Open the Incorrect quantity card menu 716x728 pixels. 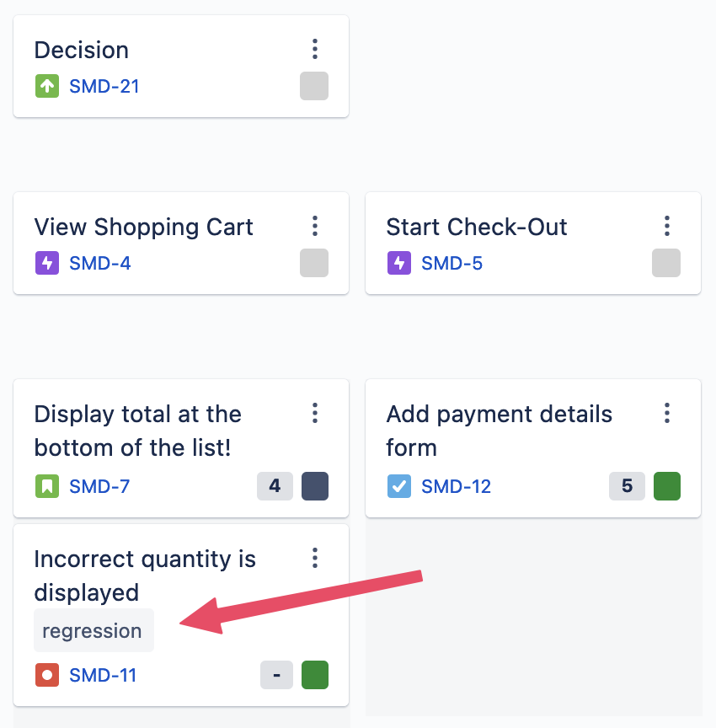tap(315, 558)
